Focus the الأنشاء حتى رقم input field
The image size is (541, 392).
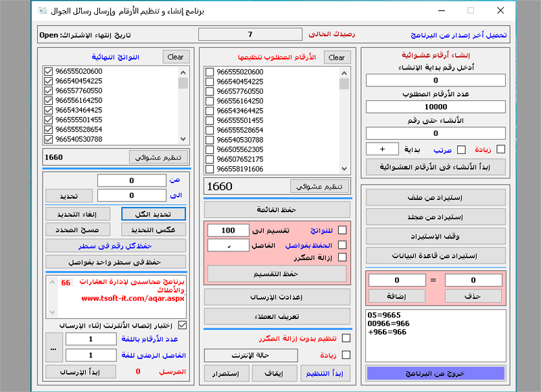tap(436, 133)
